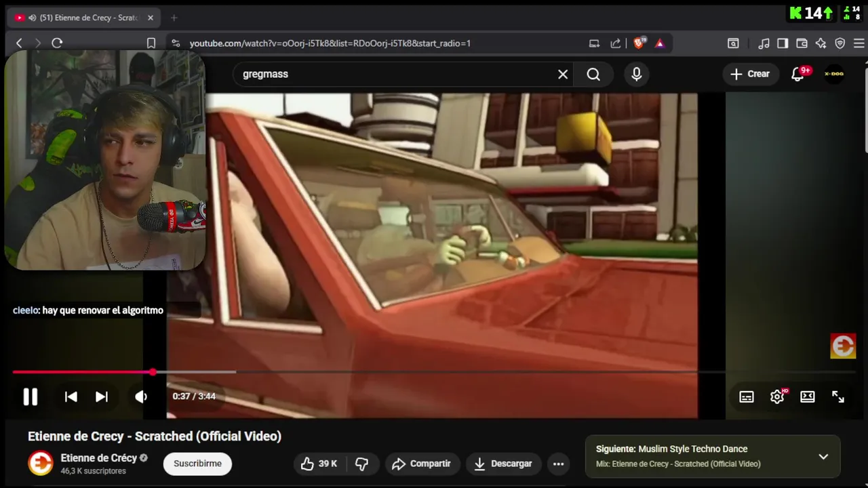The image size is (868, 488).
Task: Pause the video with the pause button
Action: pyautogui.click(x=31, y=396)
